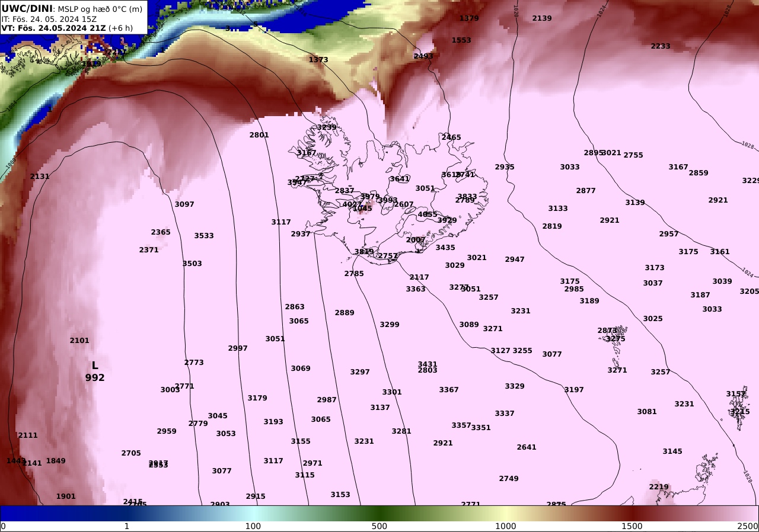Click the UWC/DINI map title
The image size is (759, 532).
[x=27, y=8]
